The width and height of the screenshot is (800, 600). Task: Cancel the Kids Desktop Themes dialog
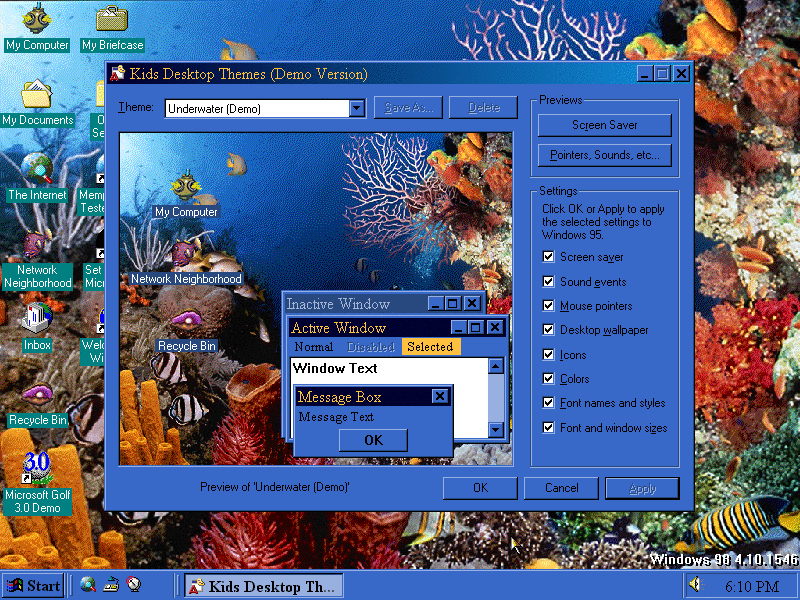click(x=561, y=488)
